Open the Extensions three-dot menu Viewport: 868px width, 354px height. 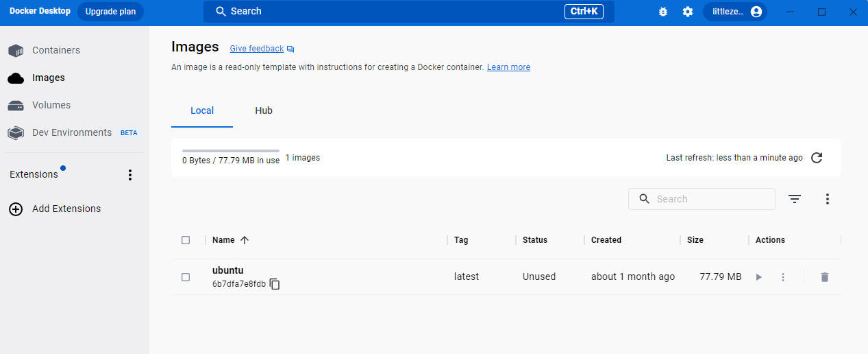click(x=130, y=175)
